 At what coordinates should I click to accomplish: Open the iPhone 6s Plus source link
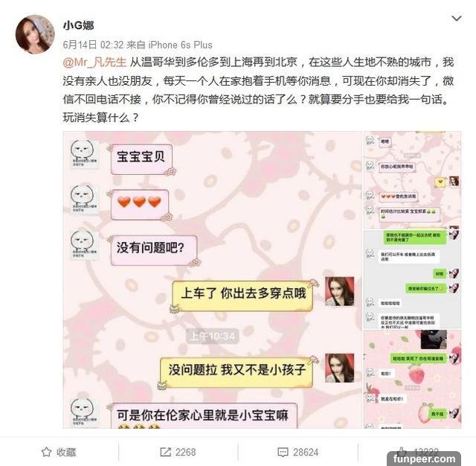point(180,45)
